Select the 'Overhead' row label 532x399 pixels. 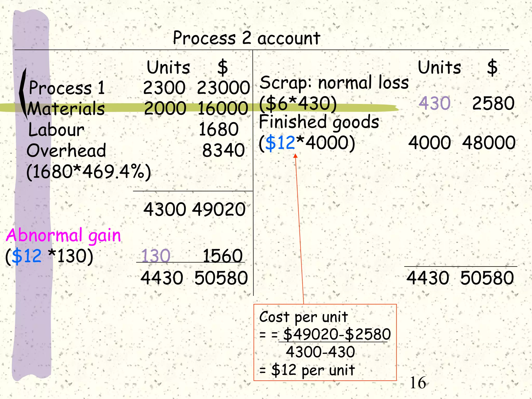(66, 150)
